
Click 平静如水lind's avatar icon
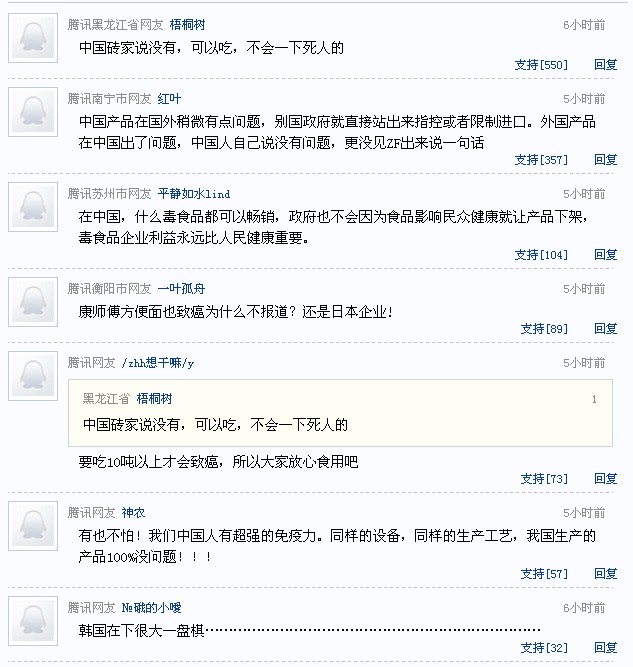[x=32, y=207]
